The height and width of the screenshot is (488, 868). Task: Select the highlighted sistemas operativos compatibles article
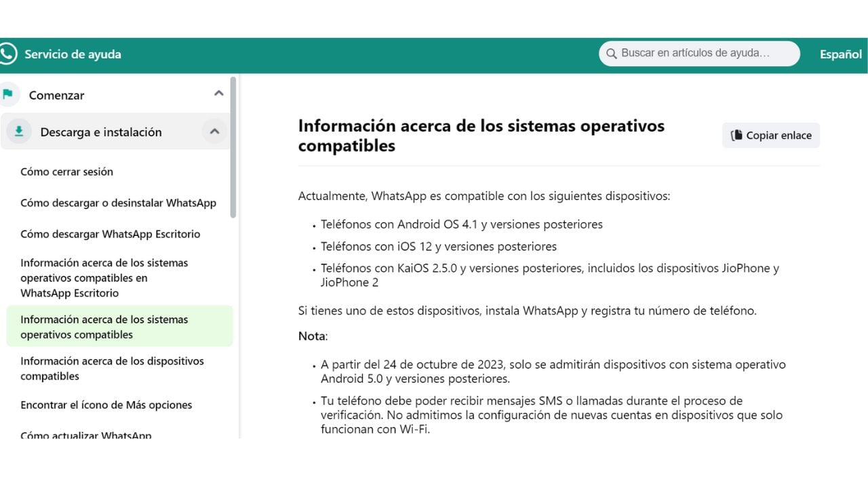[105, 327]
